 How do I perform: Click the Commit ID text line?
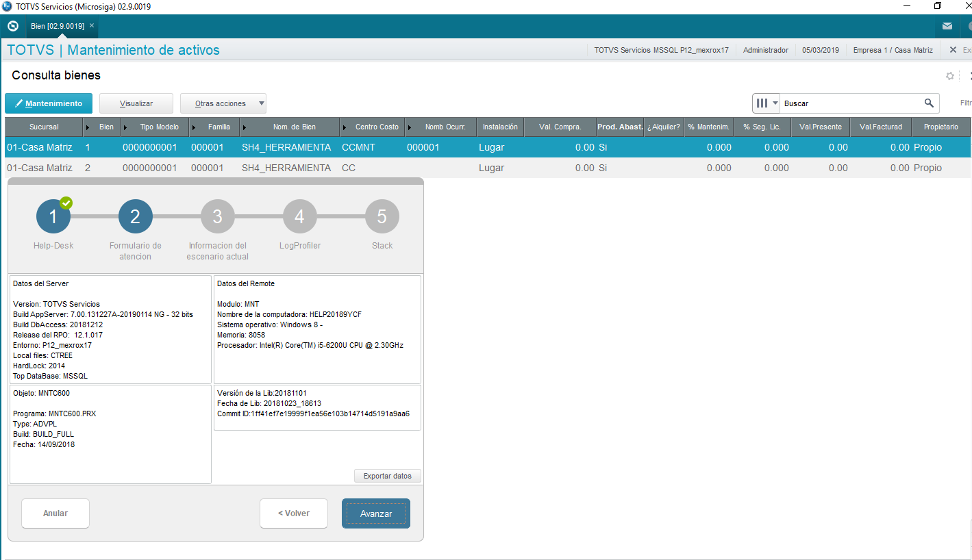point(314,413)
